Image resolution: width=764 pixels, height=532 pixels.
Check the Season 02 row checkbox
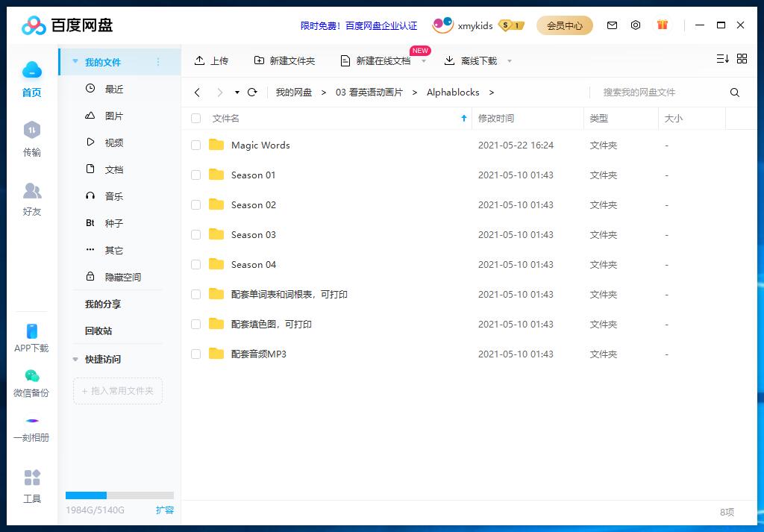pos(196,205)
